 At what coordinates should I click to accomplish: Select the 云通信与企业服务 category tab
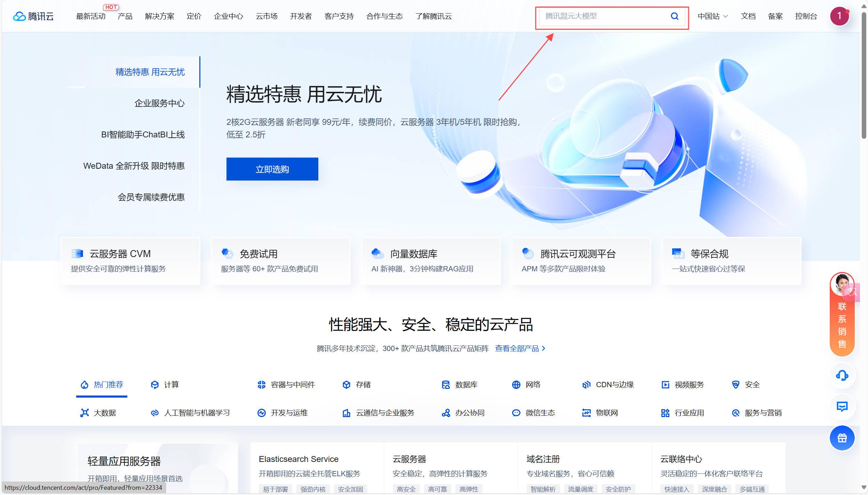pyautogui.click(x=378, y=413)
